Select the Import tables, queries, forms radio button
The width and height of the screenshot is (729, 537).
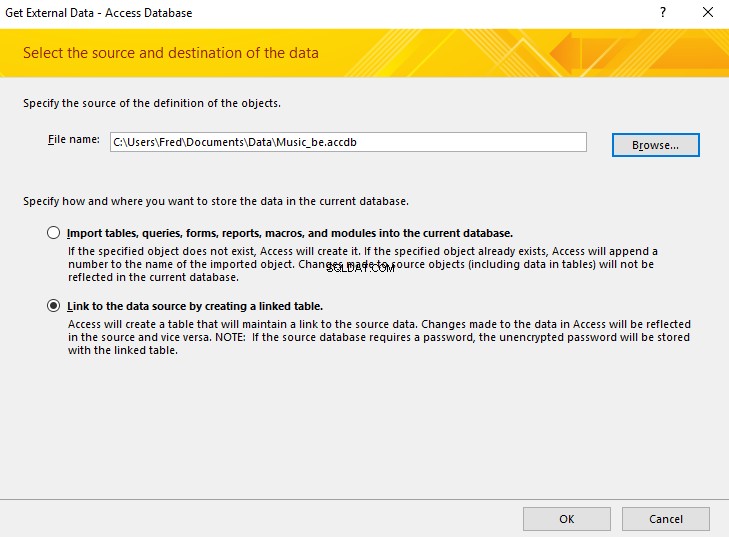53,232
